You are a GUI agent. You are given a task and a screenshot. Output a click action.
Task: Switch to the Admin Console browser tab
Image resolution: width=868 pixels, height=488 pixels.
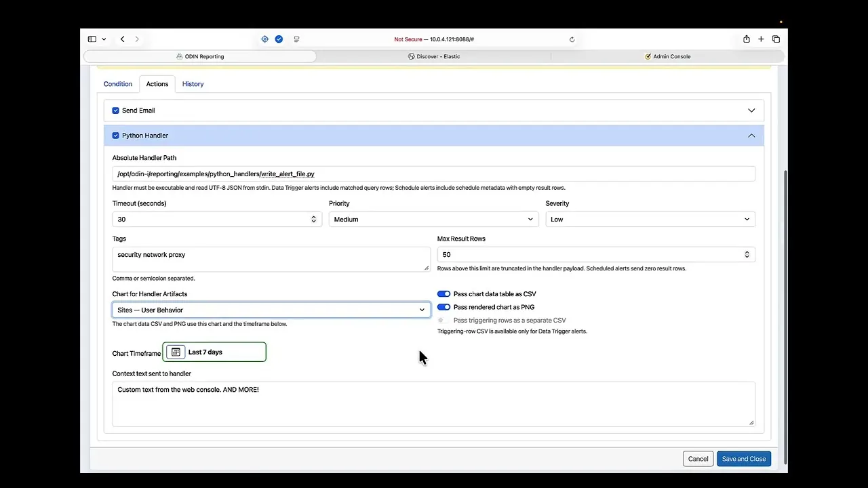pos(668,56)
